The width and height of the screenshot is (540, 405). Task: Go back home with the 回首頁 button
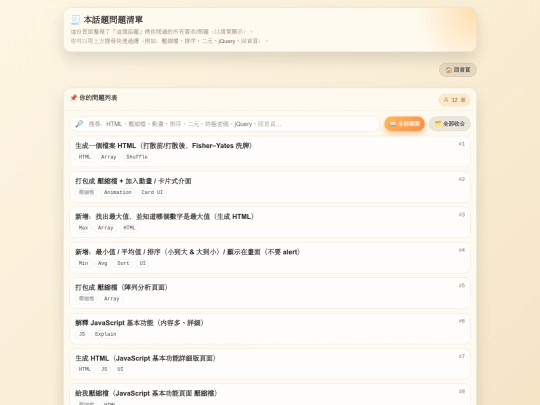(458, 70)
